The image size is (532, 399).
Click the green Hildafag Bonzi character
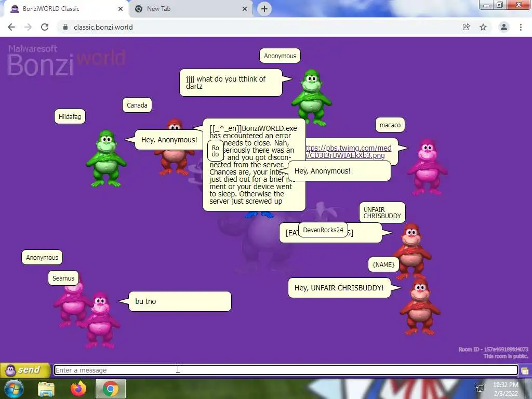tap(106, 158)
